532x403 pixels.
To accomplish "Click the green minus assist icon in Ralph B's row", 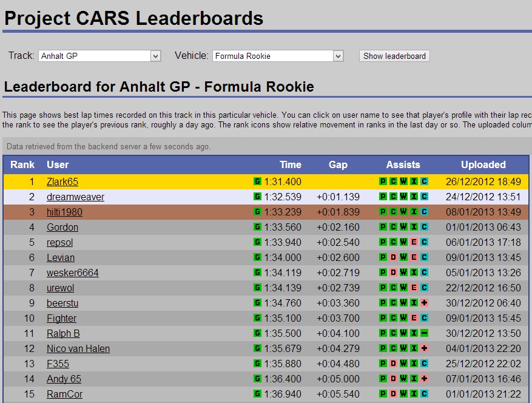I will (x=424, y=333).
